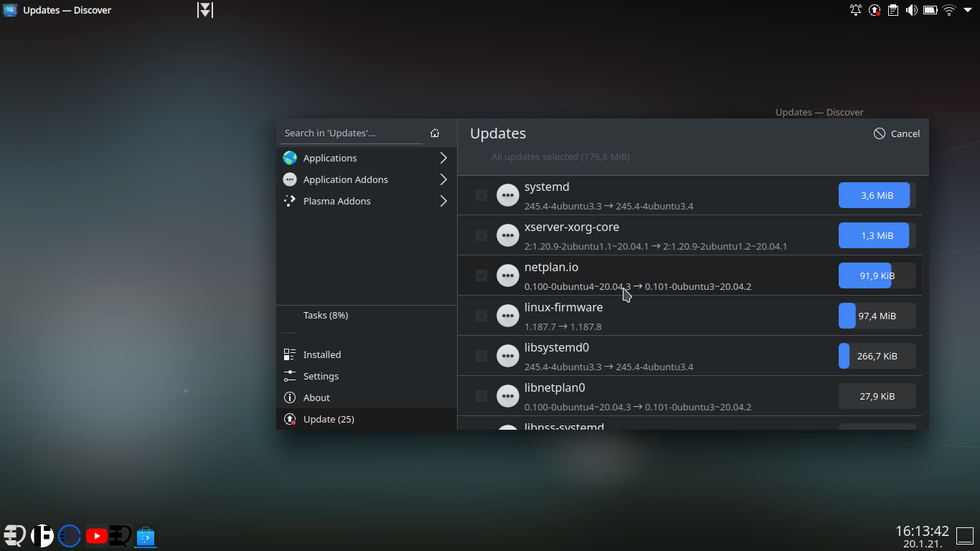The image size is (980, 551).
Task: Click the Application Addons round icon
Action: click(290, 179)
